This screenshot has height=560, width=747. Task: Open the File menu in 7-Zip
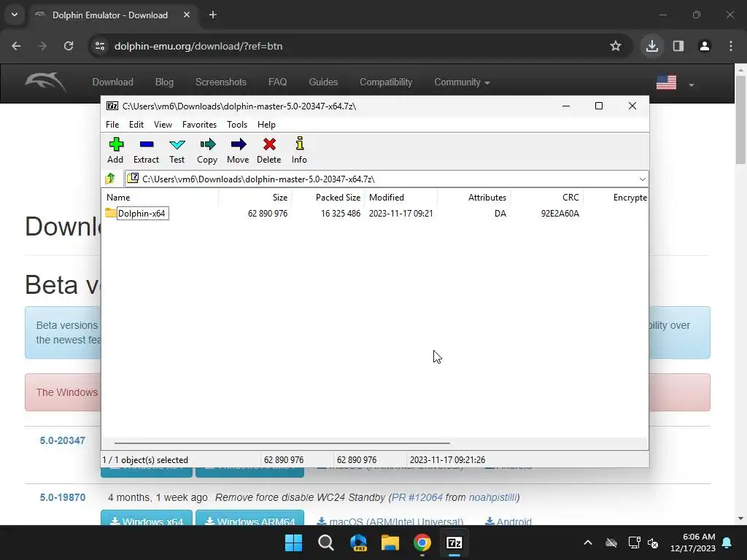[112, 124]
